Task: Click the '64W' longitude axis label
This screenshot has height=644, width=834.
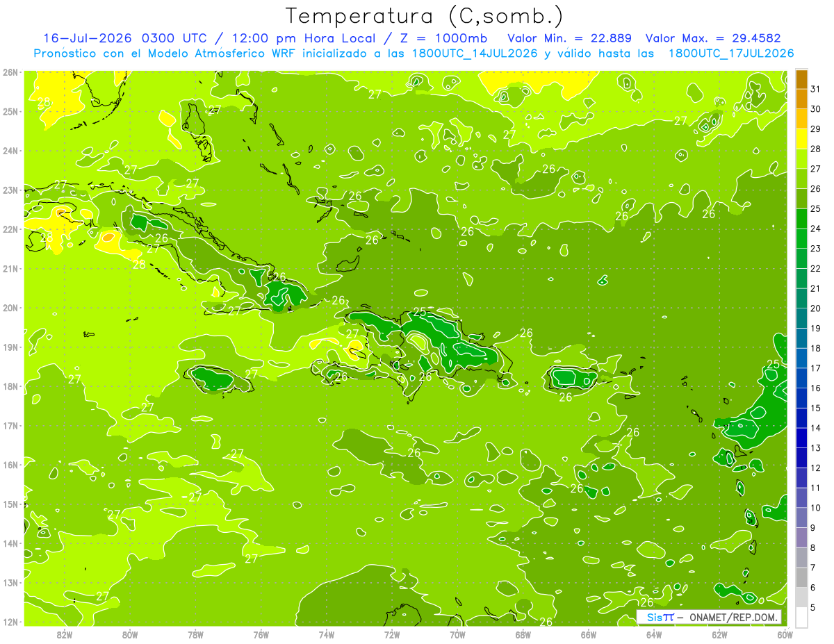Action: click(x=654, y=635)
